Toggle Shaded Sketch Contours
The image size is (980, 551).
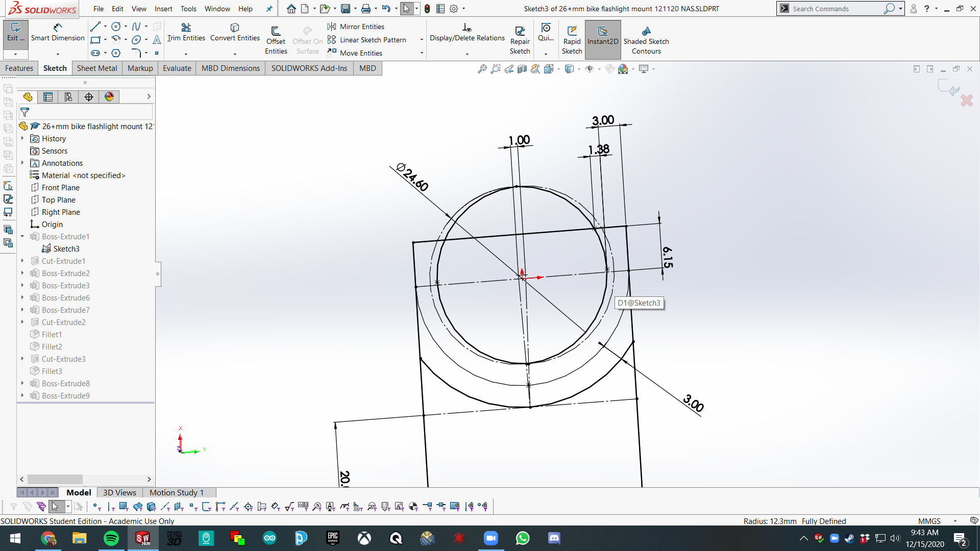[646, 40]
